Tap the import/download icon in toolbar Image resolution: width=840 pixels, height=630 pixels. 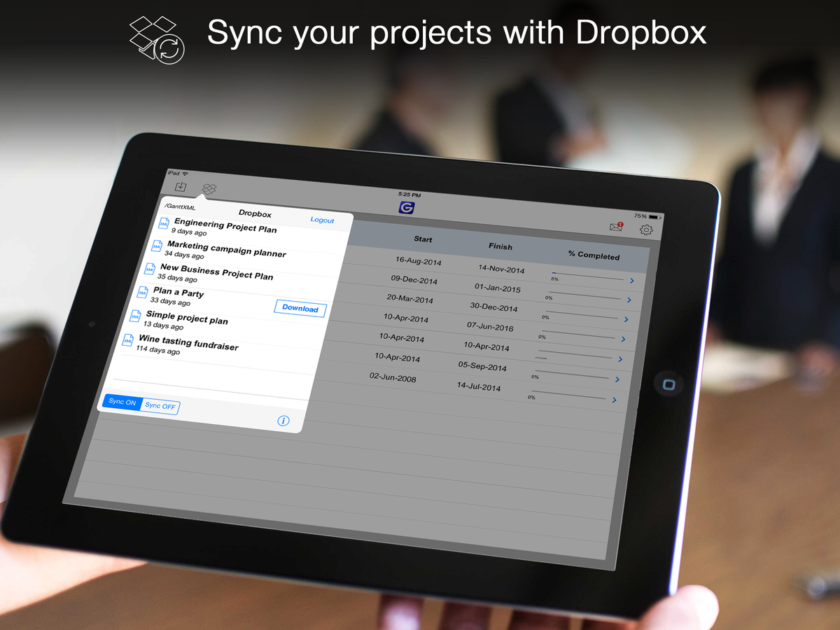[181, 187]
